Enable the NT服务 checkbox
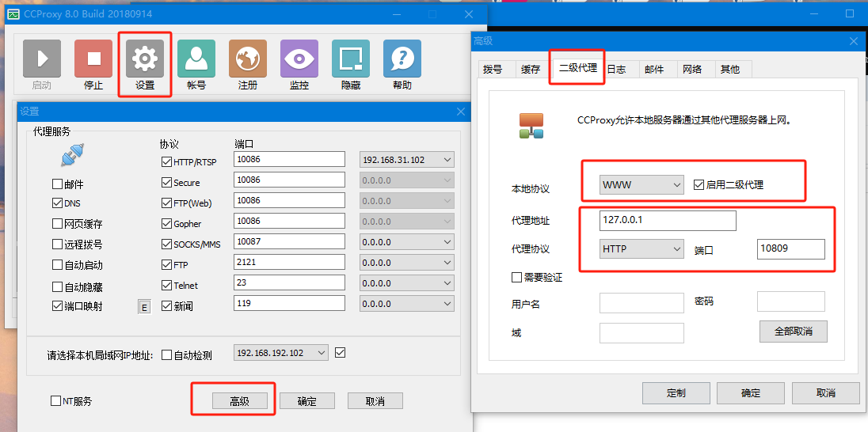Screen dimensions: 868x432 tap(55, 401)
